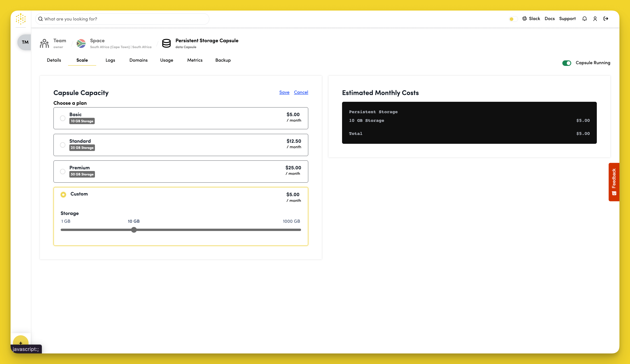Click the South Africa flag Space icon
Viewport: 630px width, 364px height.
(x=81, y=43)
